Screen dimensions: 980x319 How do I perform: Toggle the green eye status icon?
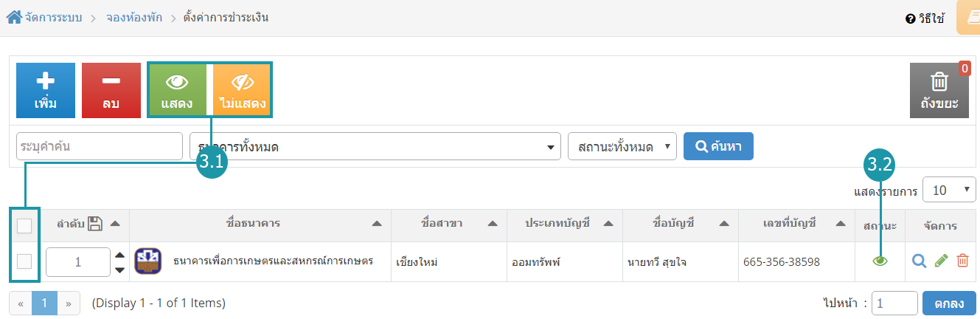coord(879,261)
